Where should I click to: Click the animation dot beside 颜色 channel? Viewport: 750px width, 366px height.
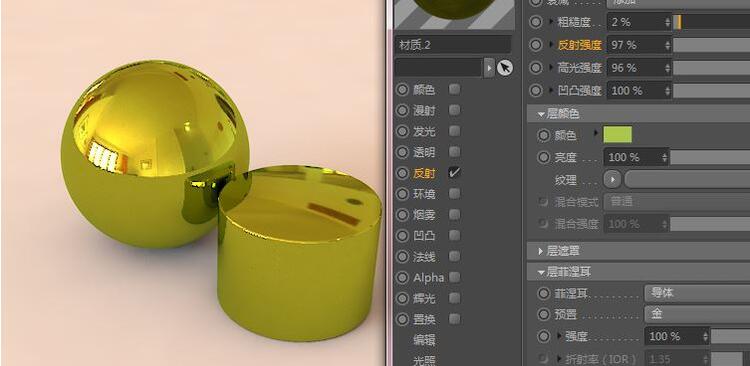pos(402,89)
